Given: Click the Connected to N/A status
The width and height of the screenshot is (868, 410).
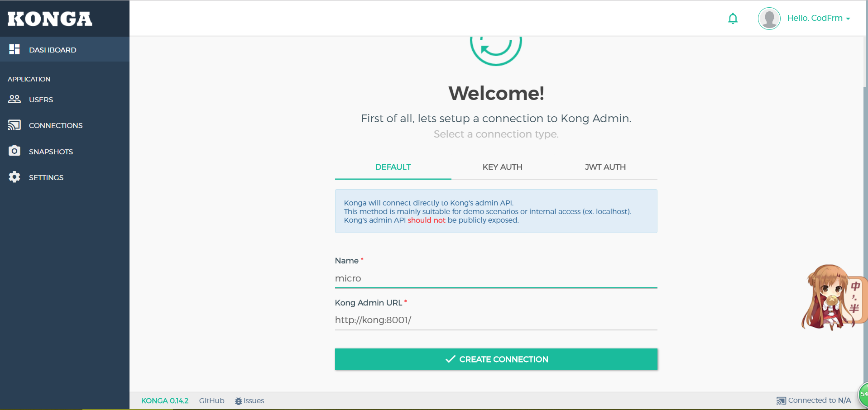Looking at the screenshot, I should pos(814,400).
